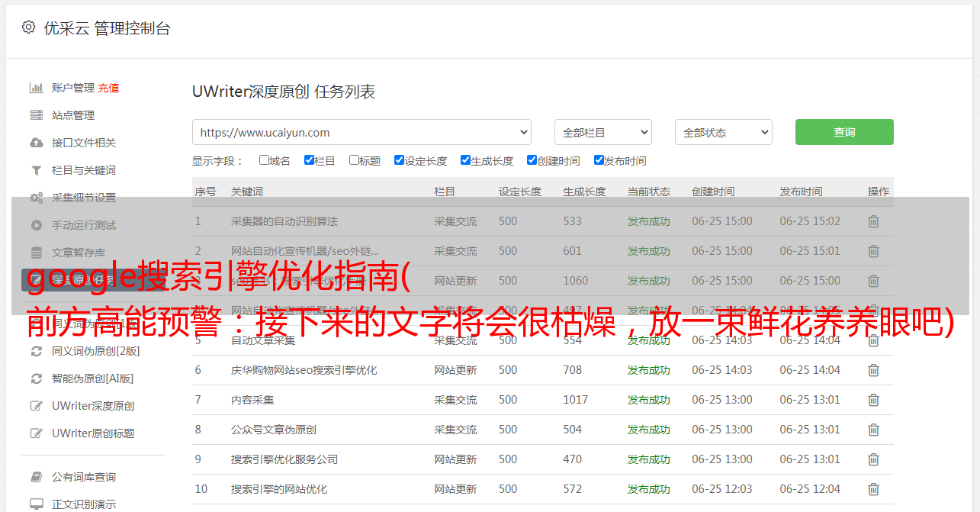Screen dimensions: 980x512
Task: Click 发布成功 status in row 10
Action: [x=649, y=489]
